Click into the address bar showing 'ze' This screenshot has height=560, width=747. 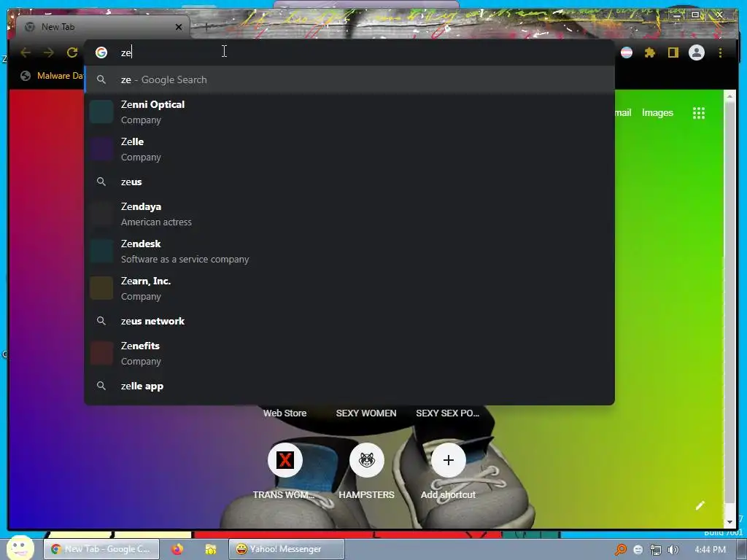click(349, 52)
